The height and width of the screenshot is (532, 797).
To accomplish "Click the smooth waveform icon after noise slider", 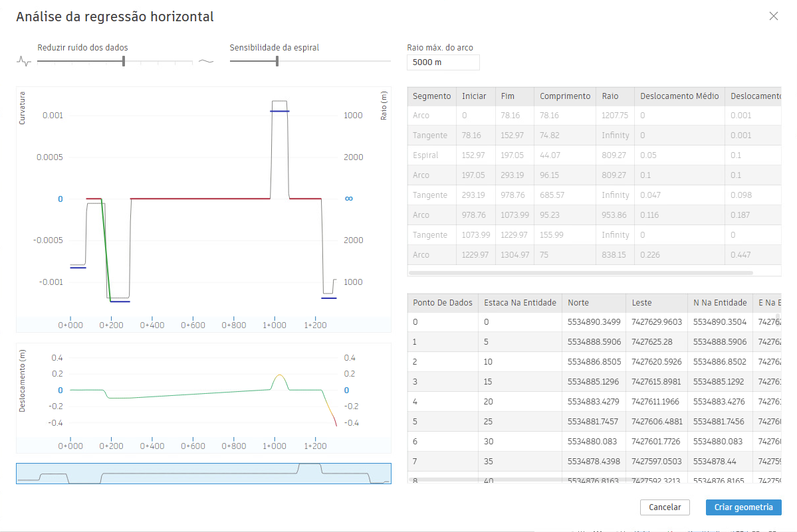I will point(206,61).
